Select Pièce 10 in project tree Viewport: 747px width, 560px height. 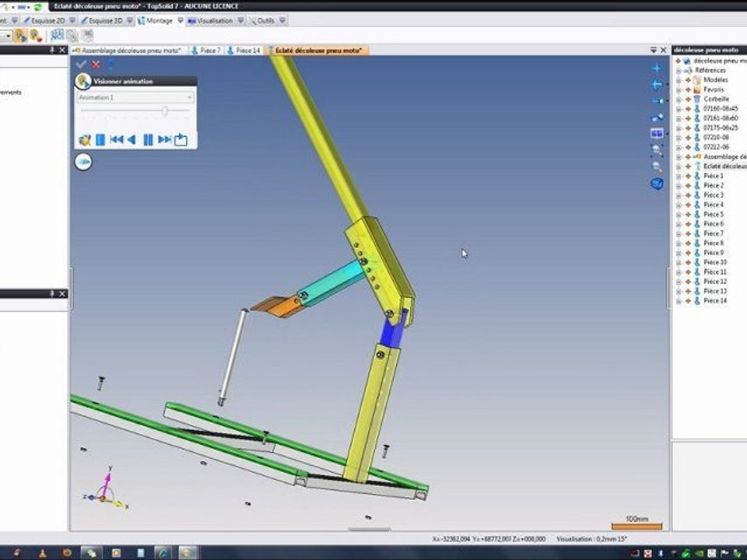(x=714, y=262)
